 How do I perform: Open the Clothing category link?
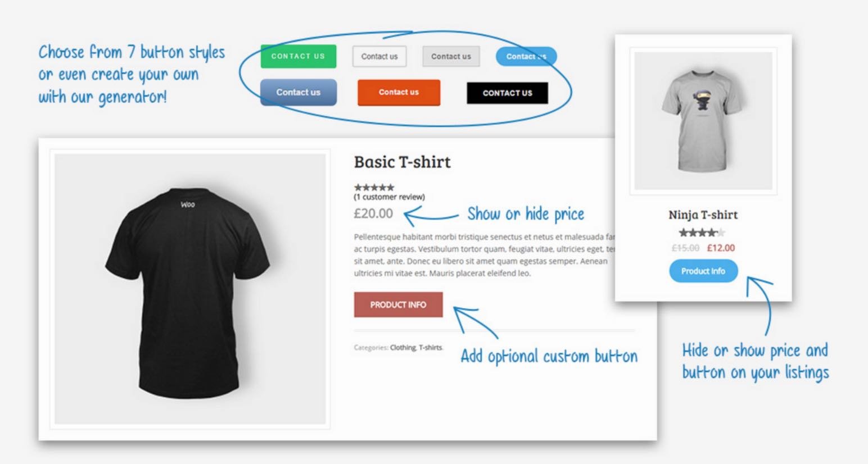tap(403, 348)
